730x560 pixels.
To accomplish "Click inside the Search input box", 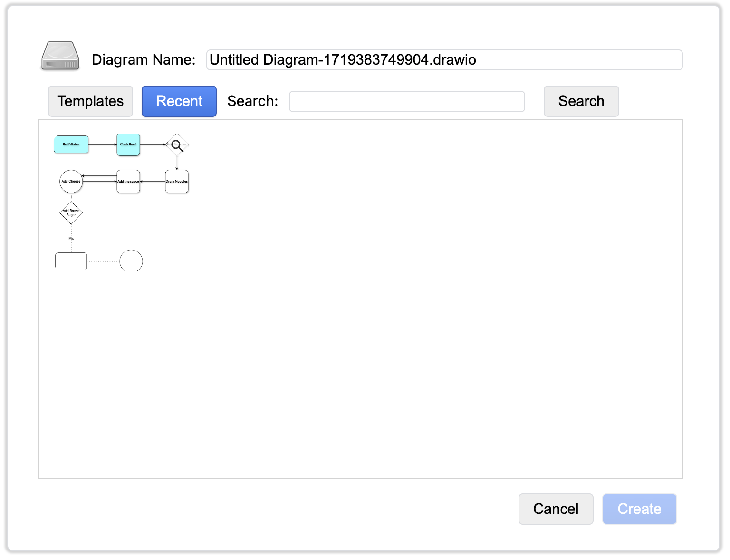I will tap(406, 101).
